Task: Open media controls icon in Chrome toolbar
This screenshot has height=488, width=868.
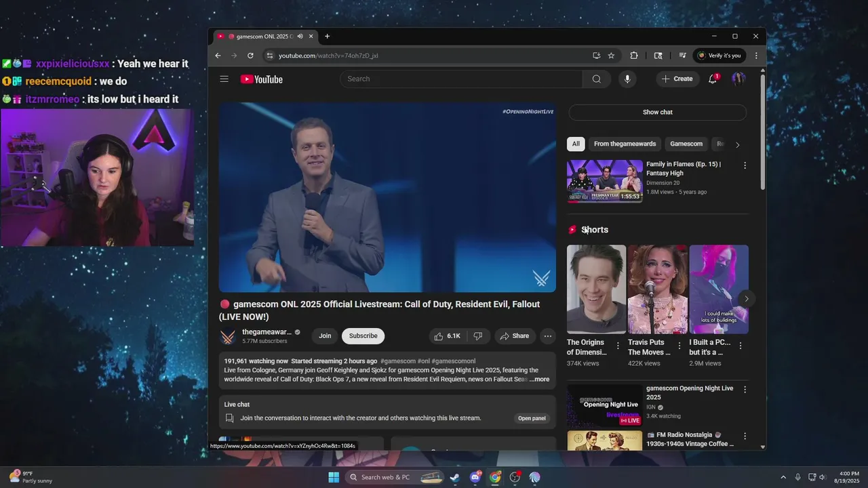Action: [682, 56]
